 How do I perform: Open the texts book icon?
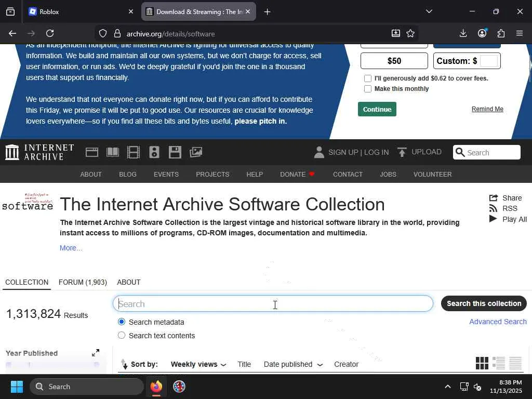pos(113,152)
